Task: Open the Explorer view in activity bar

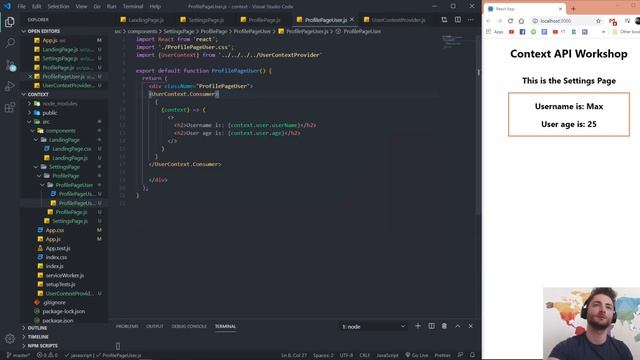Action: (x=10, y=22)
